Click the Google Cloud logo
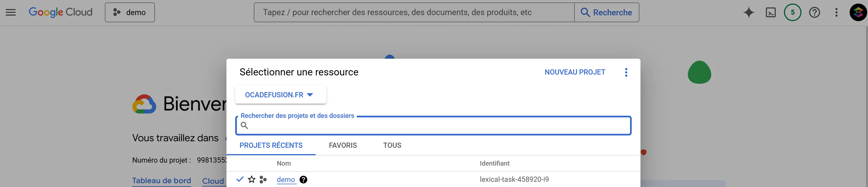 [61, 12]
